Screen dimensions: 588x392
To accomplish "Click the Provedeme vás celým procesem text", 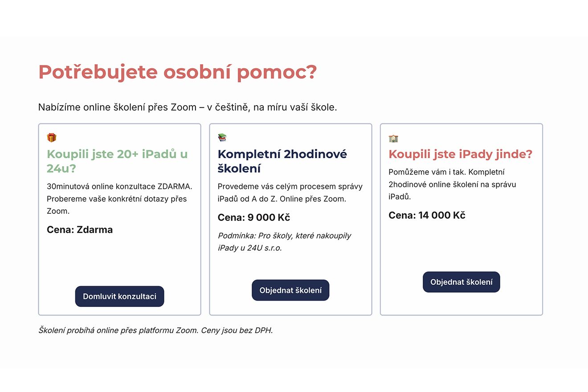I will pos(290,192).
